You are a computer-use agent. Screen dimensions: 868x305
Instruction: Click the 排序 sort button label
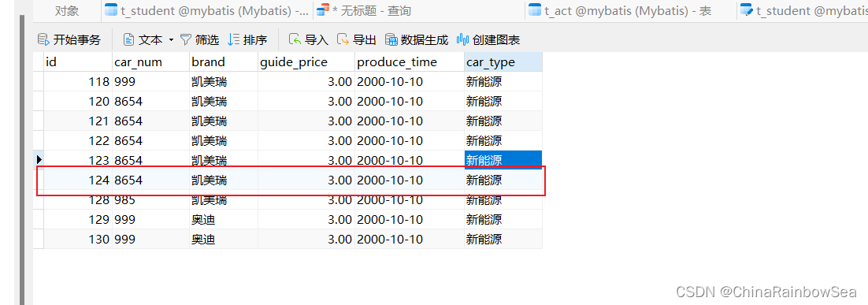[255, 40]
